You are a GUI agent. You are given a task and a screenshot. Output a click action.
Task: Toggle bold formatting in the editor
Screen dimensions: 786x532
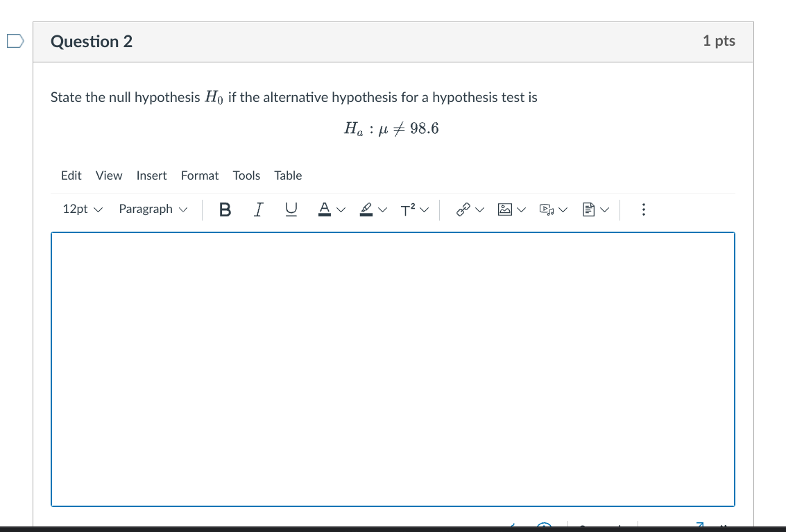pyautogui.click(x=225, y=209)
